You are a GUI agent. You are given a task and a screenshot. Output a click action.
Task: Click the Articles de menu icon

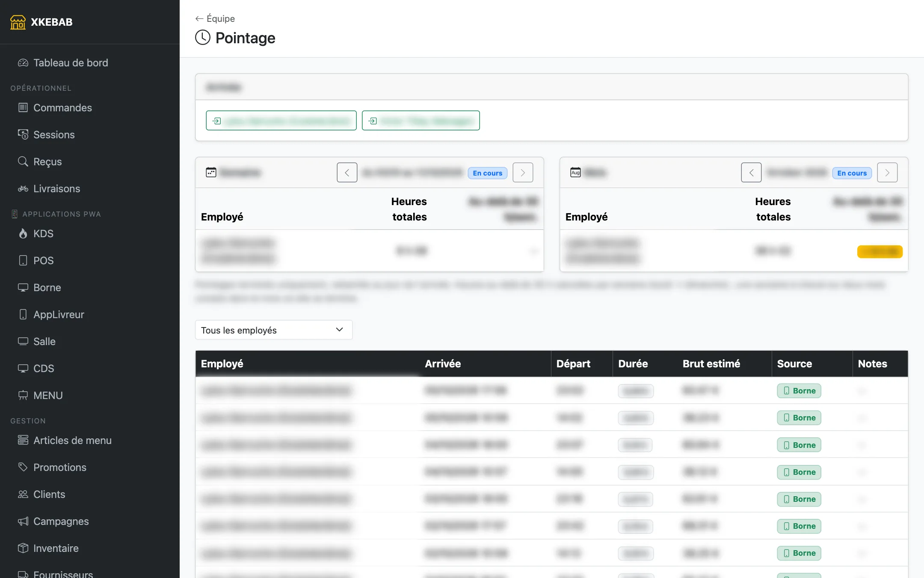23,441
